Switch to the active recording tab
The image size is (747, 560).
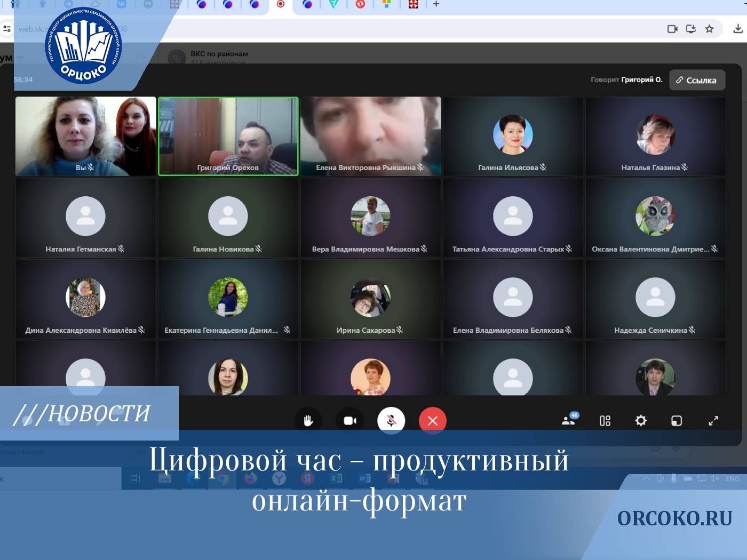click(x=281, y=4)
